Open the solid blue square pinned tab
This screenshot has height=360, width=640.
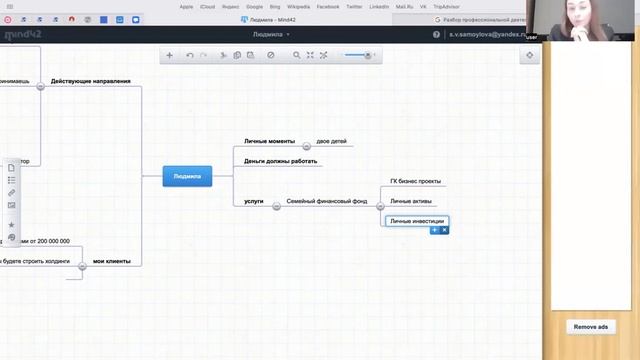[104, 19]
